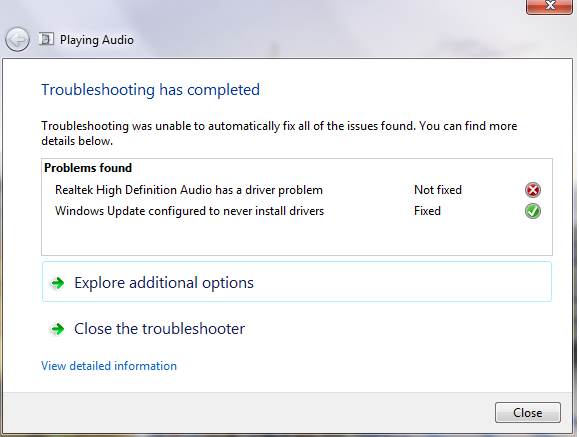Click green arrow beside Close the troubleshooter
The image size is (579, 437).
tap(58, 329)
